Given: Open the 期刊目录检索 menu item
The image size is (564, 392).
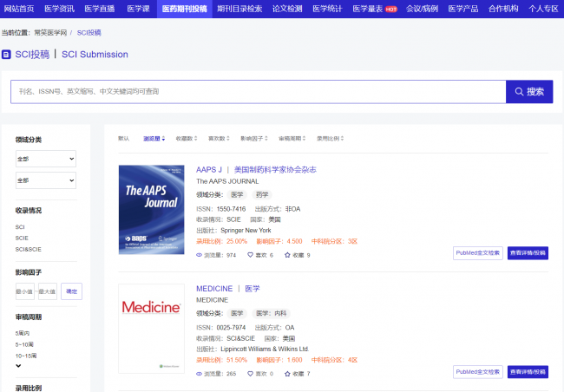Looking at the screenshot, I should point(239,9).
